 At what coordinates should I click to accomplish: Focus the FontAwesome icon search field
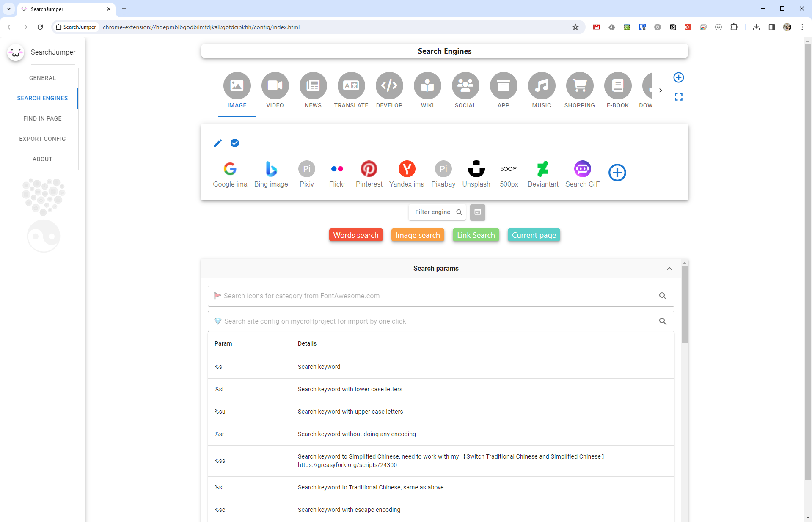tap(441, 296)
